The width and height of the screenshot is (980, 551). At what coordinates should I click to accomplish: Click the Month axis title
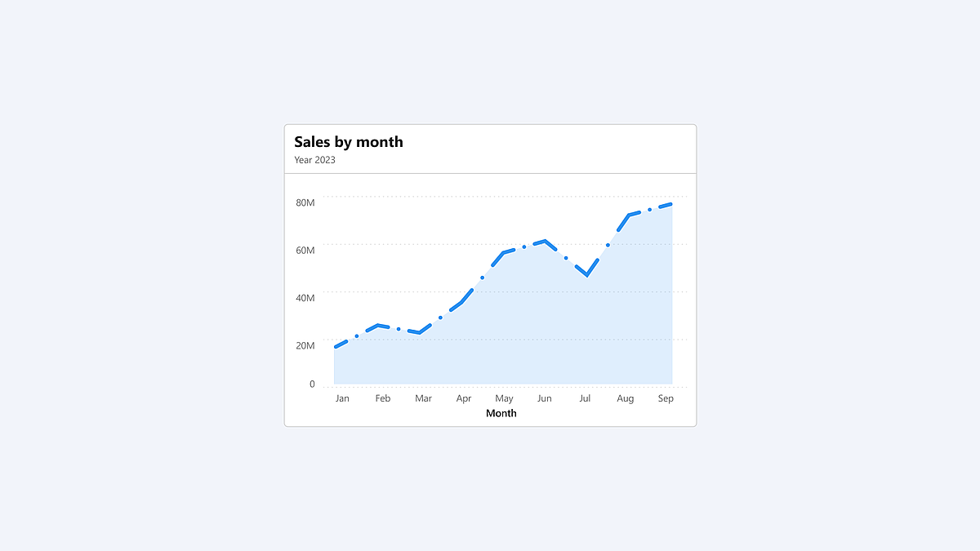[x=501, y=413]
